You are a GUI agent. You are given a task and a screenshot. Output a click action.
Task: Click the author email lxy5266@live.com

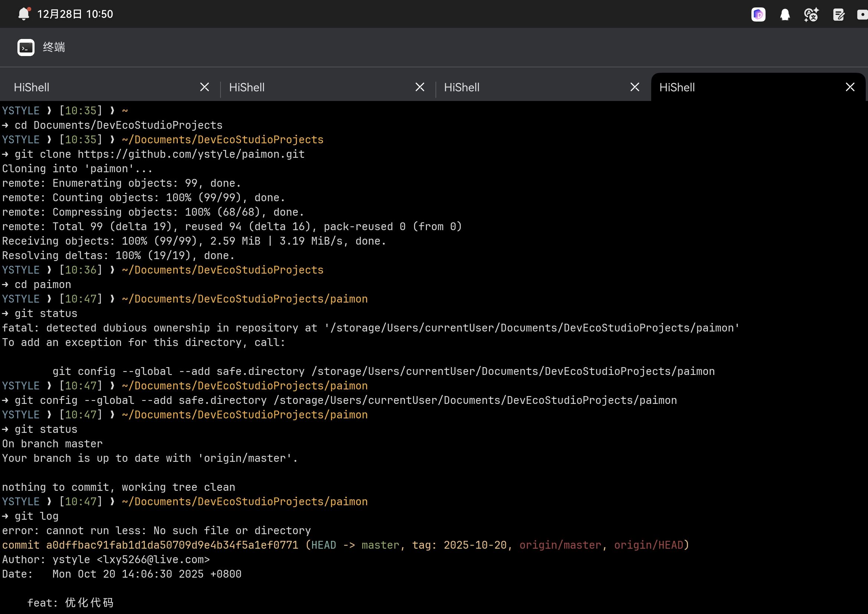click(153, 559)
